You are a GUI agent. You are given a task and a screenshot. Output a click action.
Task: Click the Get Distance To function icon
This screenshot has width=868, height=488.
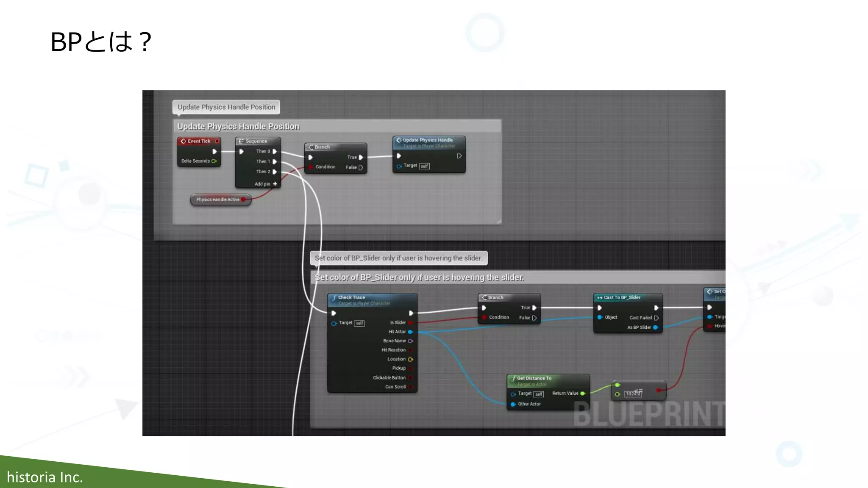[x=514, y=378]
